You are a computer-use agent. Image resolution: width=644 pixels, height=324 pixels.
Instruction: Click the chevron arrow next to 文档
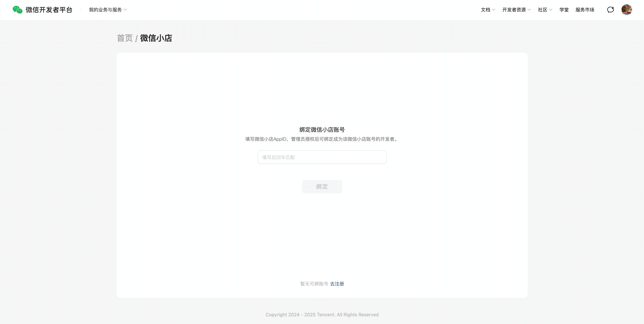[493, 10]
